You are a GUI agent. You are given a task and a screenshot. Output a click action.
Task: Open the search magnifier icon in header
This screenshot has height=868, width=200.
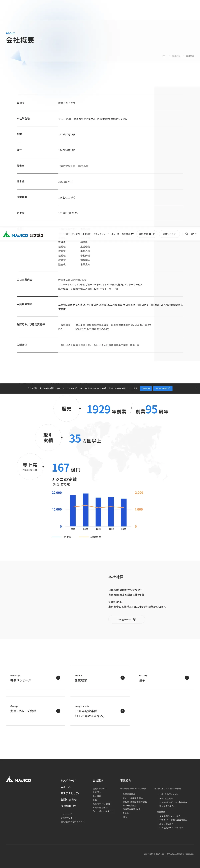pyautogui.click(x=187, y=234)
